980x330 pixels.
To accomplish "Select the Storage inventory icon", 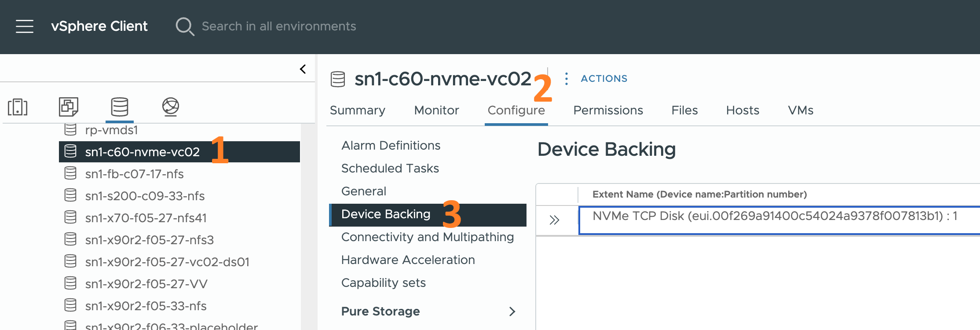I will coord(119,106).
